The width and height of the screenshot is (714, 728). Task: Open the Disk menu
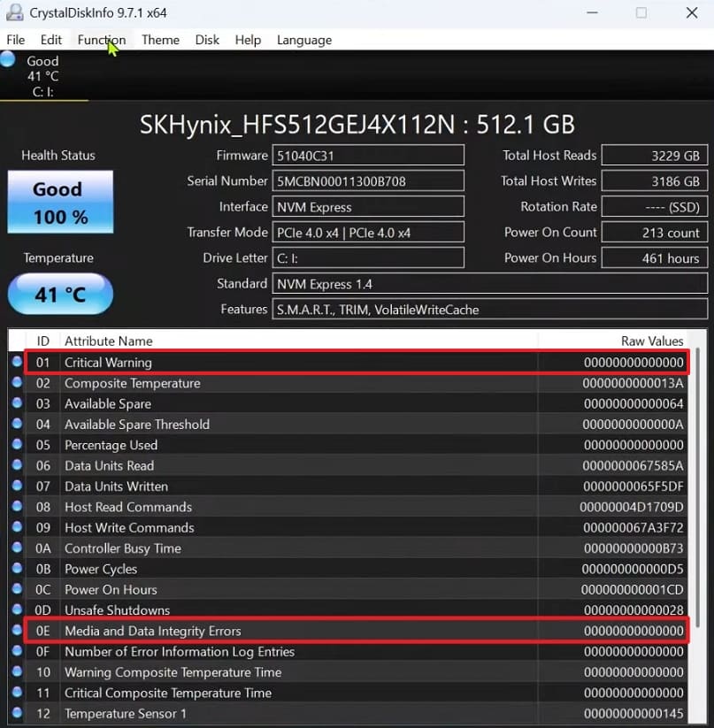(x=207, y=40)
